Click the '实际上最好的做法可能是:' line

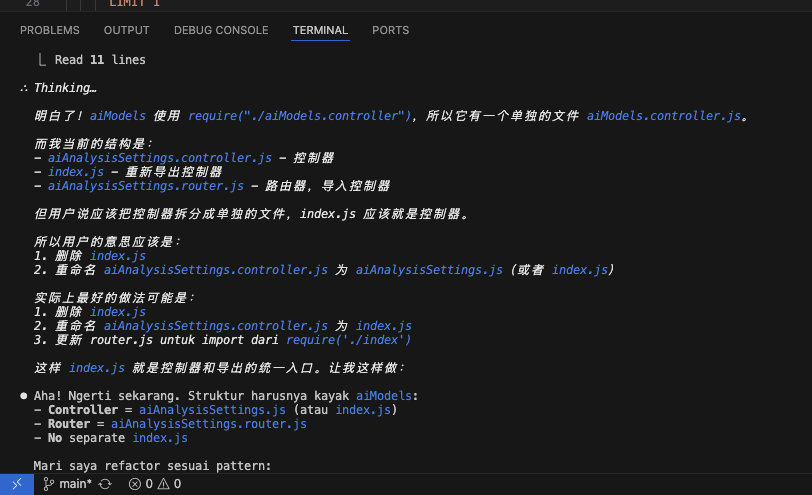[x=114, y=298]
